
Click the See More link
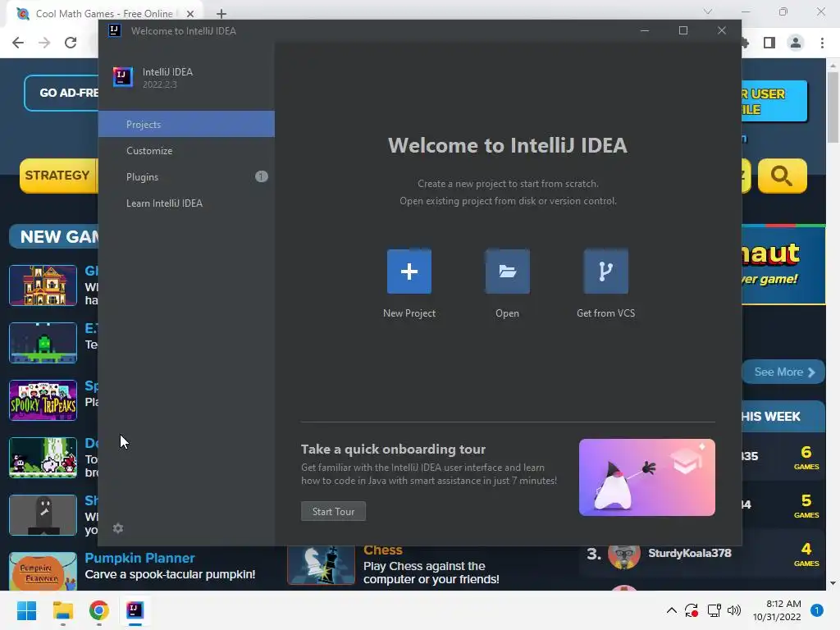(783, 372)
